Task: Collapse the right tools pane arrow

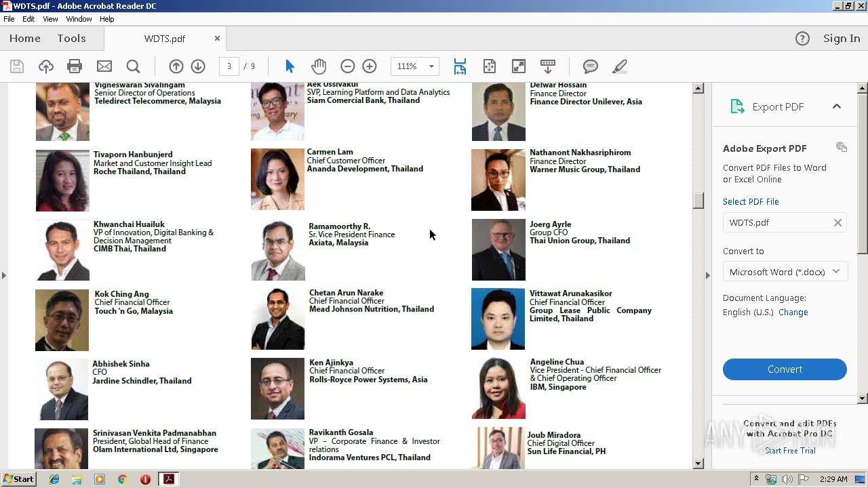Action: 708,275
